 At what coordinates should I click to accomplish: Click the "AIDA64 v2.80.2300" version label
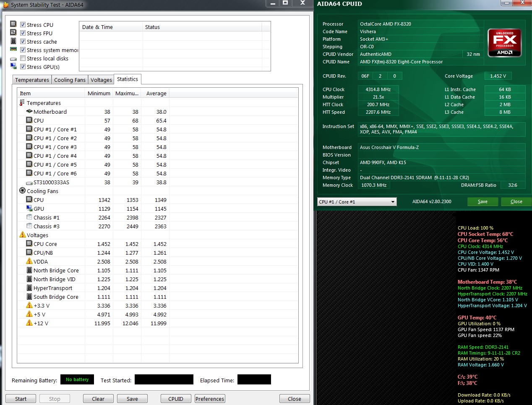[x=432, y=201]
